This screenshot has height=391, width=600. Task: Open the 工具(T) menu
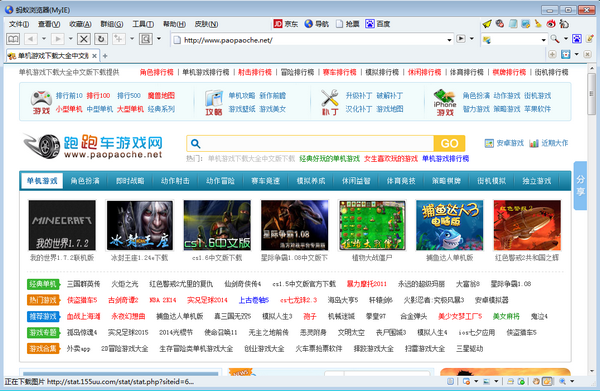point(143,24)
